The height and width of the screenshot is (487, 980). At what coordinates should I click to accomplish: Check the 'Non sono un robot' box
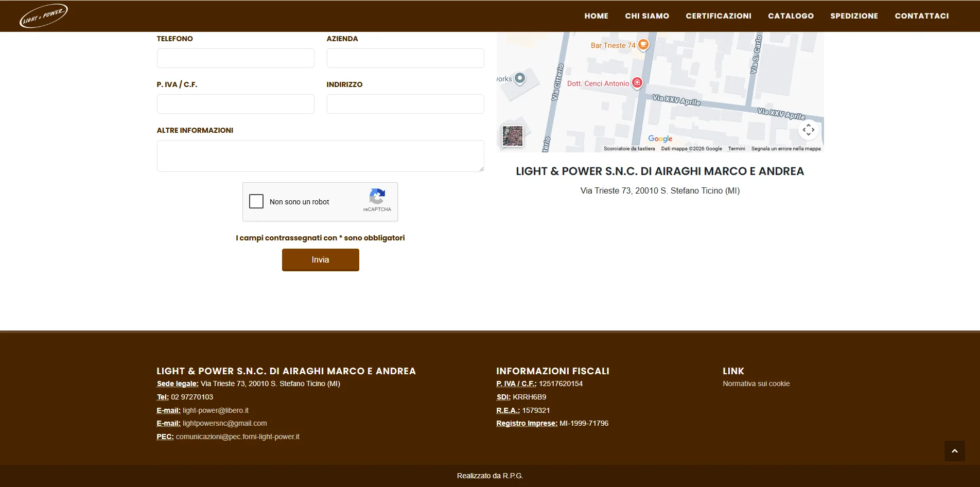pos(256,201)
